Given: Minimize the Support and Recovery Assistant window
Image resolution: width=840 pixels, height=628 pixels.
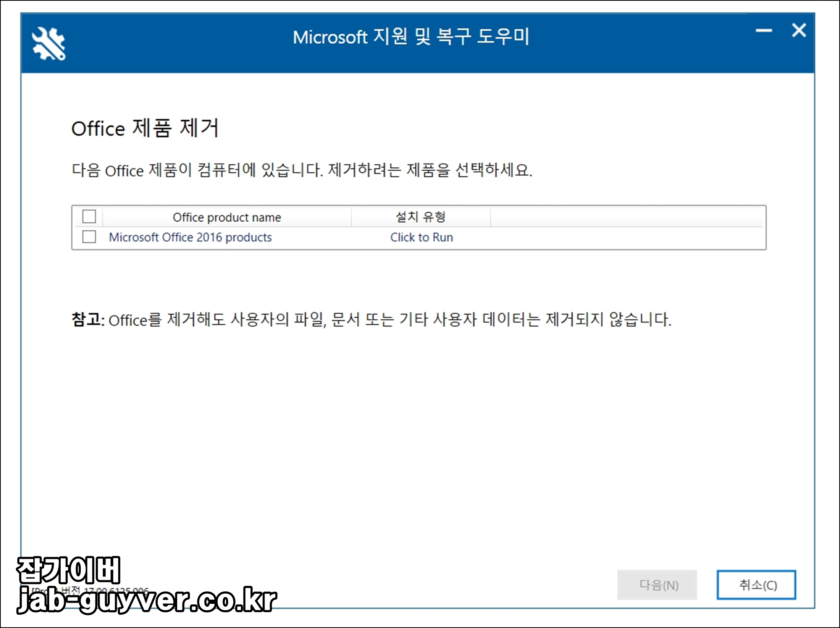Looking at the screenshot, I should [764, 31].
